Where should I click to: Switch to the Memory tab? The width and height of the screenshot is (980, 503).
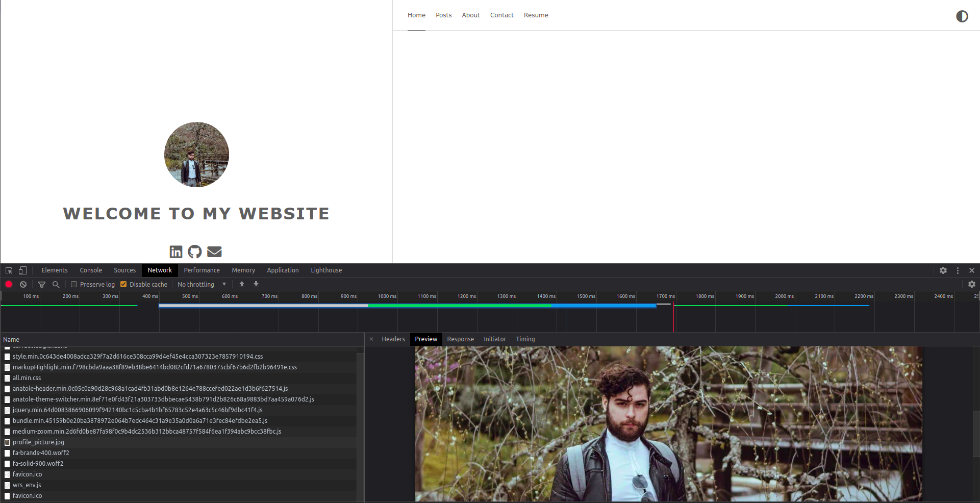pyautogui.click(x=243, y=270)
